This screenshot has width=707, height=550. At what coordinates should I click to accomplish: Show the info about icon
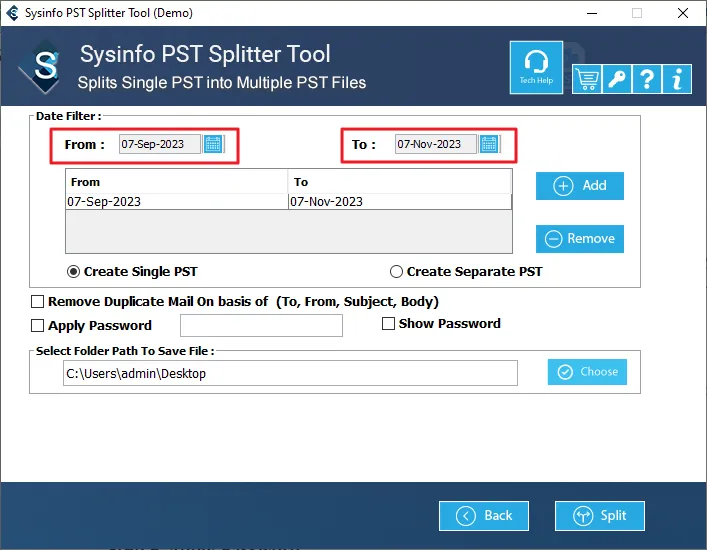pyautogui.click(x=677, y=79)
